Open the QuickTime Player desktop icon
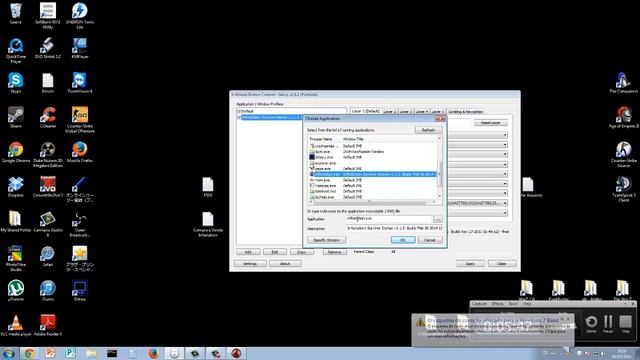Screen dimensions: 640x360 point(16,51)
